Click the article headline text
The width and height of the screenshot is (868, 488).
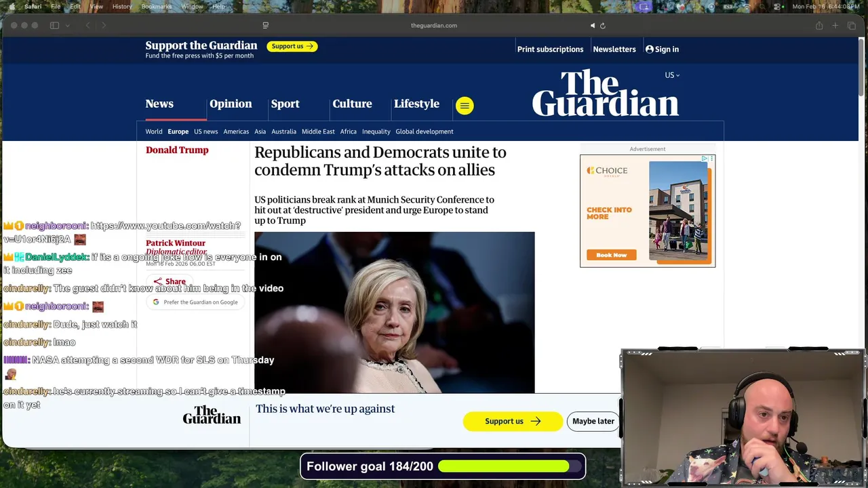tap(380, 161)
